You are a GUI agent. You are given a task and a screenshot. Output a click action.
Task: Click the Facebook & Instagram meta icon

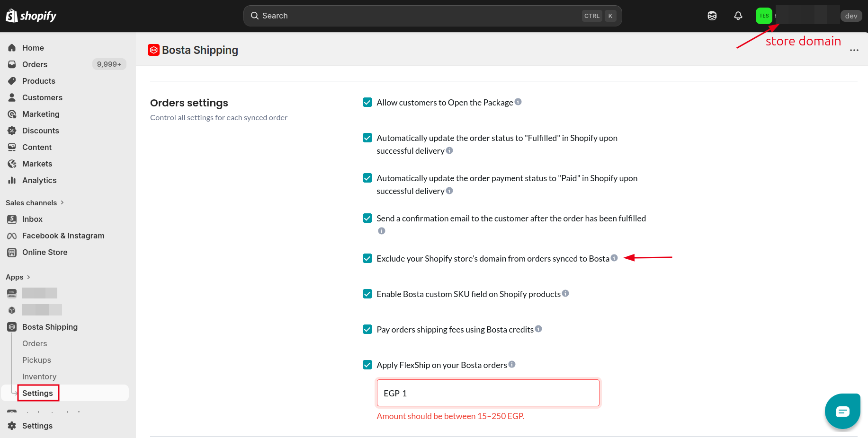12,236
